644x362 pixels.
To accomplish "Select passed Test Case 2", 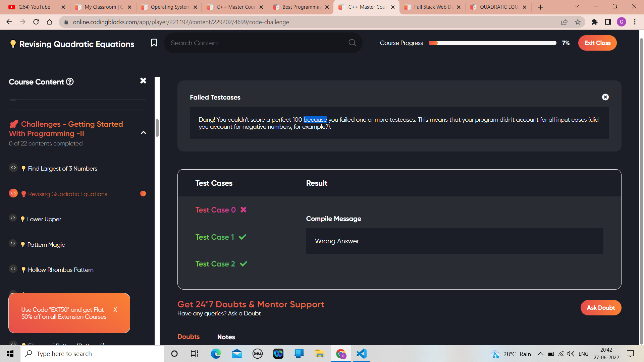I will [x=215, y=264].
